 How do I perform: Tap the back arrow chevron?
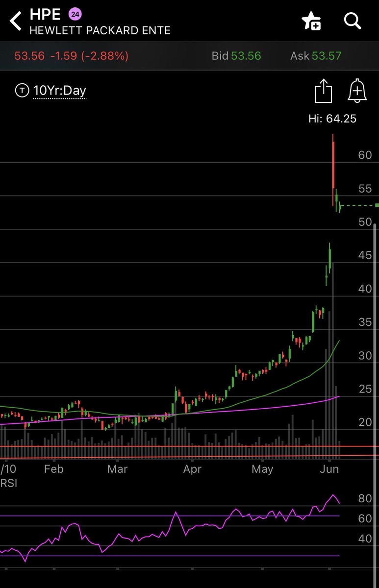(x=16, y=21)
